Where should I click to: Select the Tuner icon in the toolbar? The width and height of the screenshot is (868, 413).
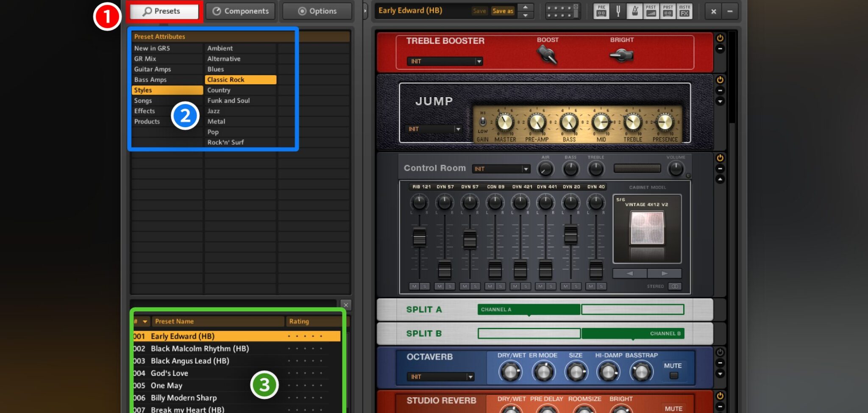coord(618,11)
